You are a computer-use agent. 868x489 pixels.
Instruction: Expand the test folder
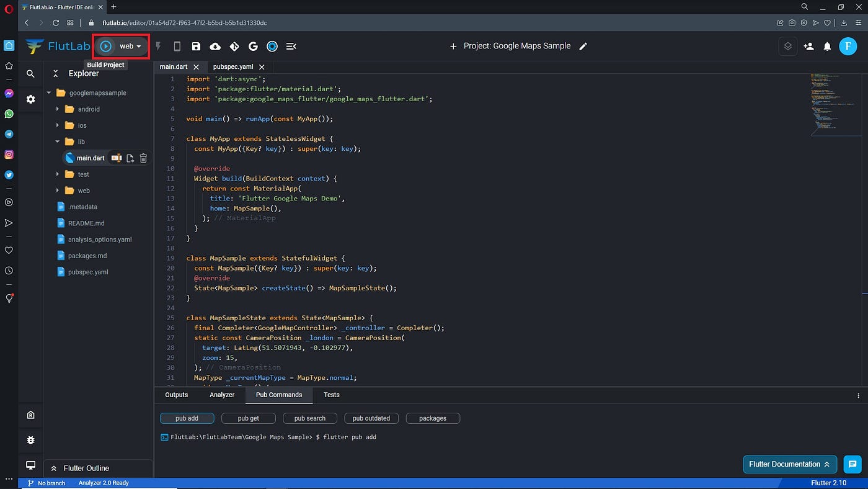tap(58, 174)
